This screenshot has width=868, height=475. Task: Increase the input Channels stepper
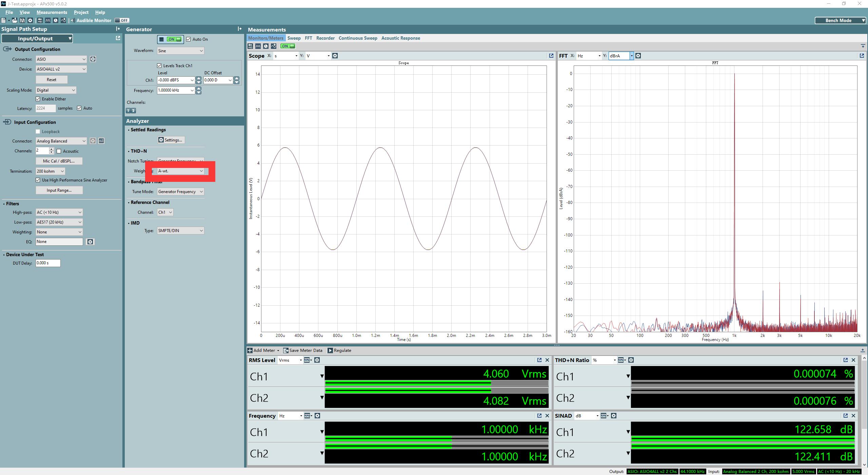pos(52,149)
